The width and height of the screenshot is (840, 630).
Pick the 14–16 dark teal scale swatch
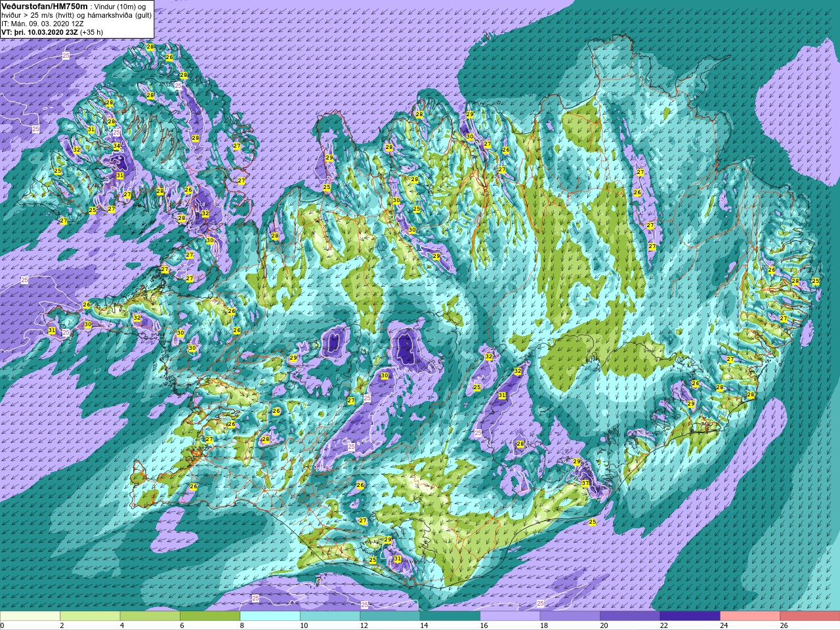pos(450,616)
